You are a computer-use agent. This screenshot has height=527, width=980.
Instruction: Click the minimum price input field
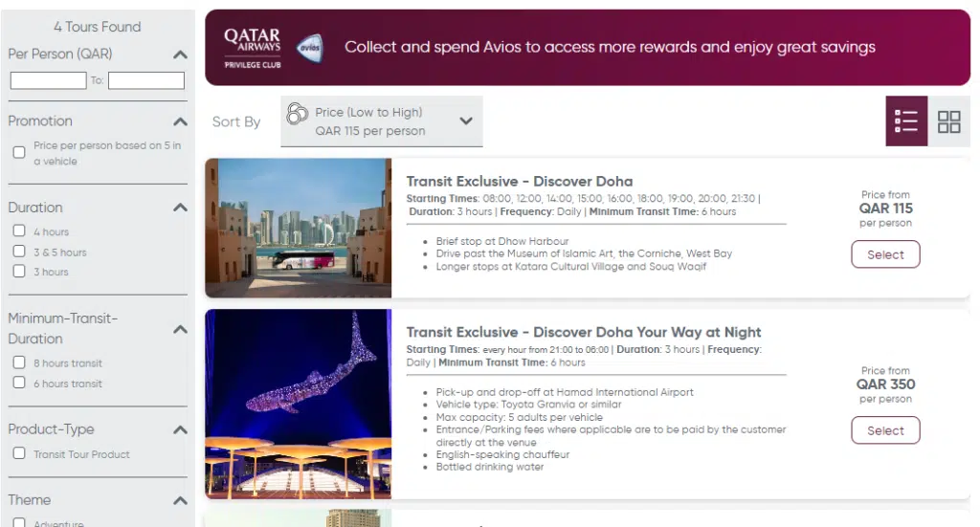click(x=48, y=80)
